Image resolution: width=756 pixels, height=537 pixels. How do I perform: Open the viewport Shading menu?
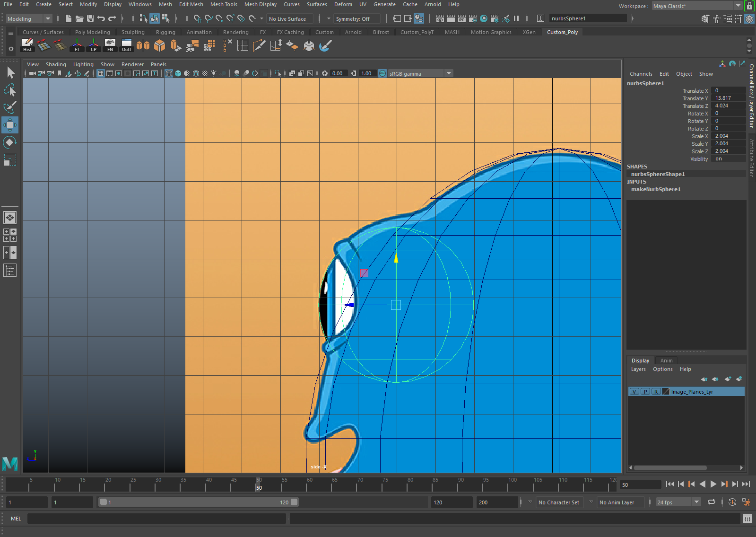[x=56, y=64]
